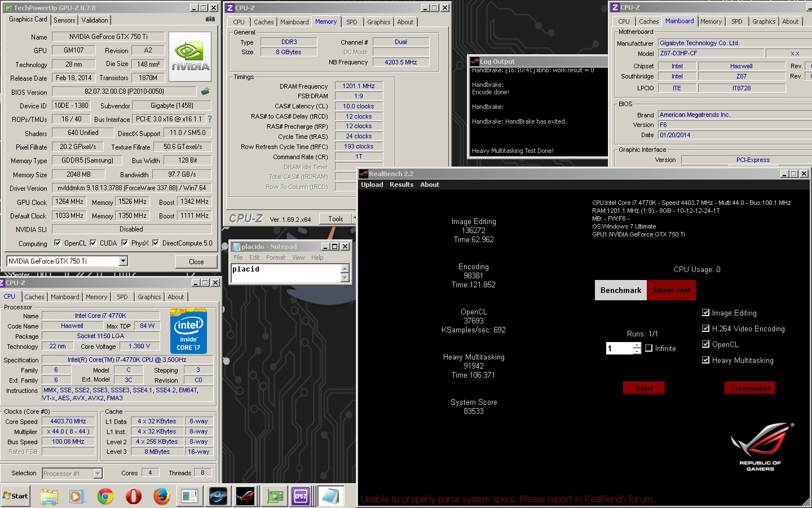Launch Google Chrome from the taskbar
The width and height of the screenshot is (812, 508).
[x=105, y=496]
